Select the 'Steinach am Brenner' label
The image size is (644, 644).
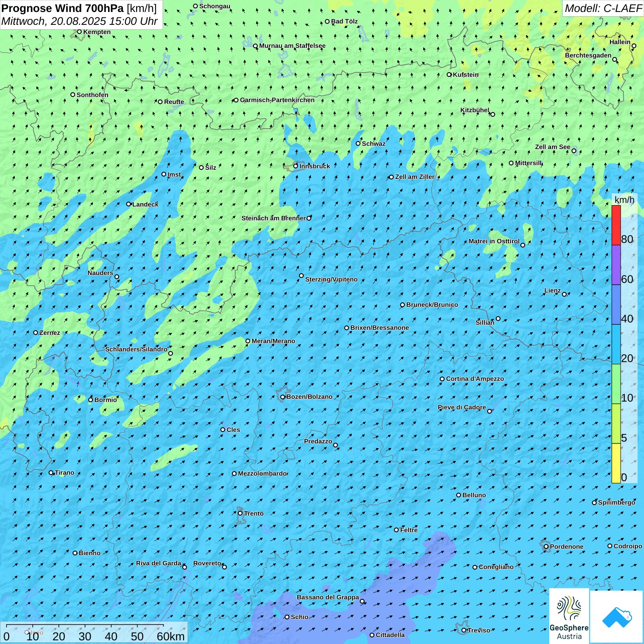tap(274, 218)
